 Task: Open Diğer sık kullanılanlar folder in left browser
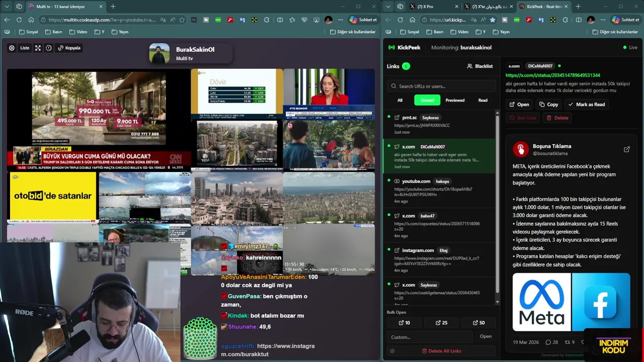[x=353, y=32]
